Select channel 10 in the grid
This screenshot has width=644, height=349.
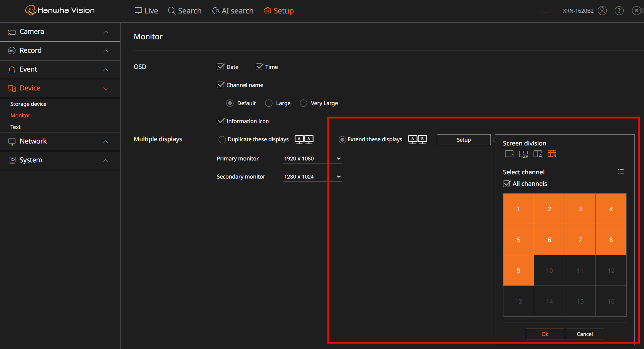(549, 271)
